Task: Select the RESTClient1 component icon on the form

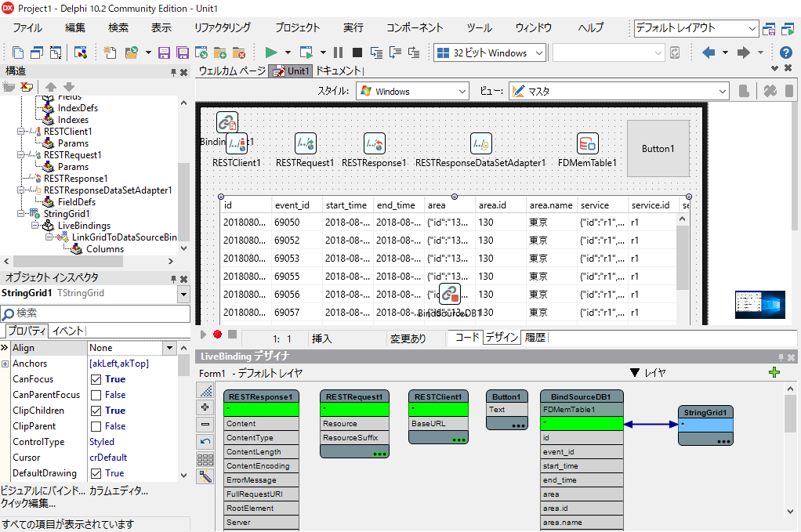Action: tap(237, 143)
